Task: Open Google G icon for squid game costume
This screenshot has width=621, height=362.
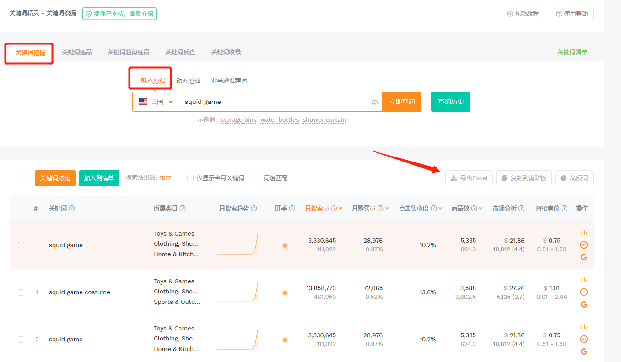Action: pyautogui.click(x=584, y=305)
